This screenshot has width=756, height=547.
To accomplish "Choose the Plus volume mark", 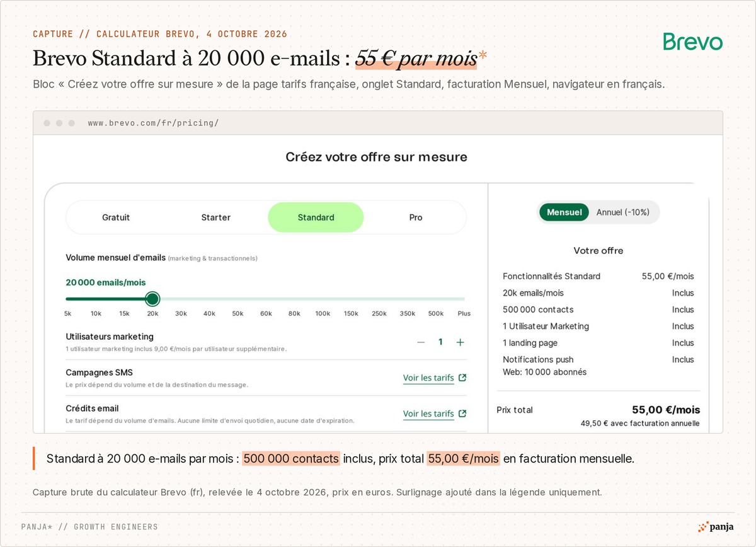I will tap(464, 313).
